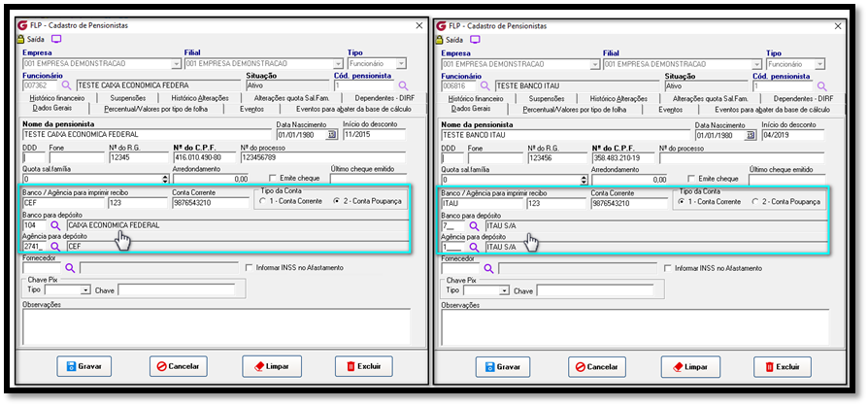Open Dependentes - DIRF tab in right window
868x406 pixels.
[802, 98]
